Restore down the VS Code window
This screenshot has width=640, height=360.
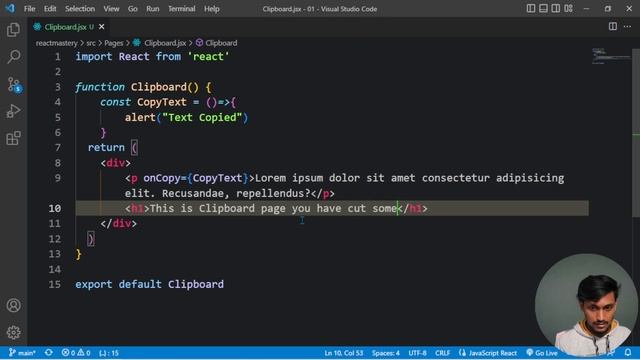coord(608,9)
